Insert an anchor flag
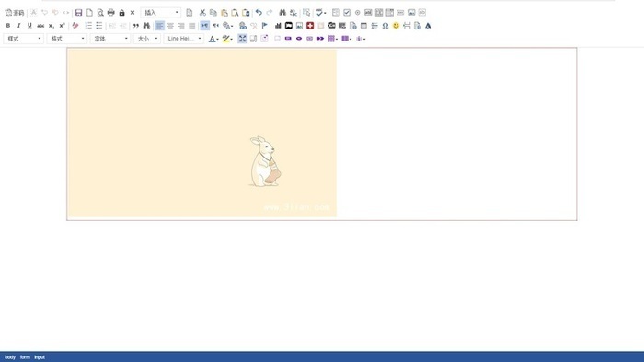Viewport: 644px width, 362px height. pos(265,26)
